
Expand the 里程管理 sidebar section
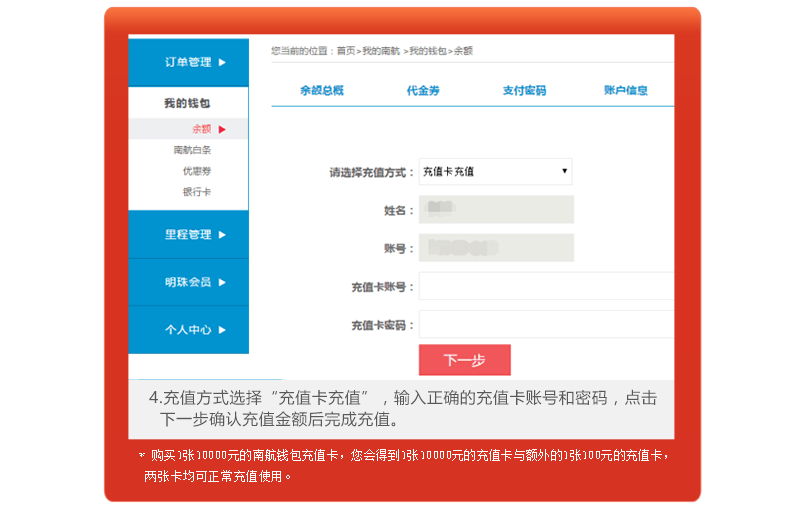(188, 234)
